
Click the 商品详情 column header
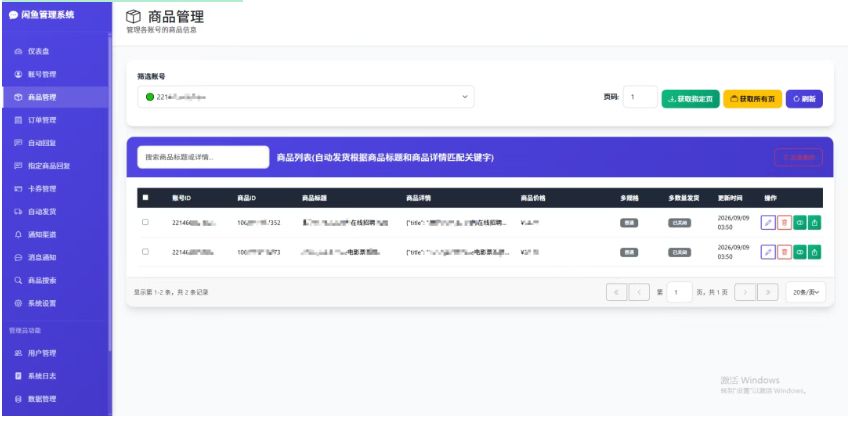point(418,198)
